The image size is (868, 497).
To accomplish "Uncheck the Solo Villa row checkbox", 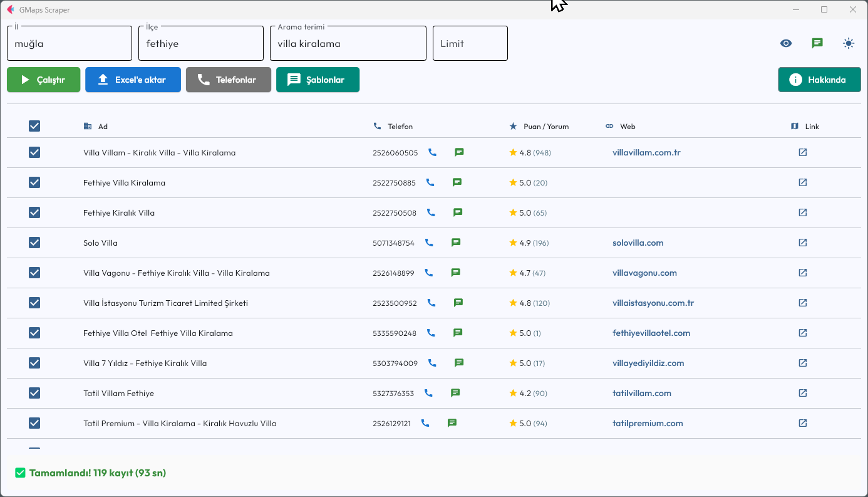I will (34, 243).
